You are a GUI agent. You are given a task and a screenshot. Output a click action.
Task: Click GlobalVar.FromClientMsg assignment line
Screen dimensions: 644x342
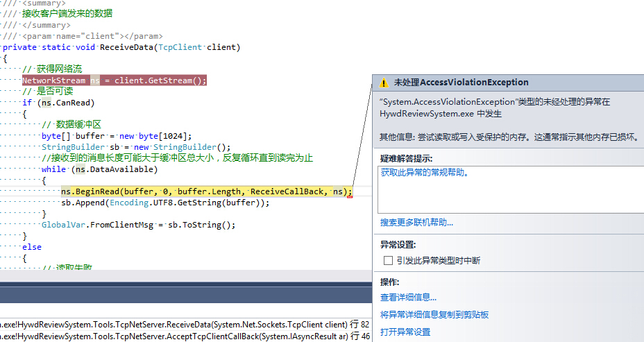(138, 225)
